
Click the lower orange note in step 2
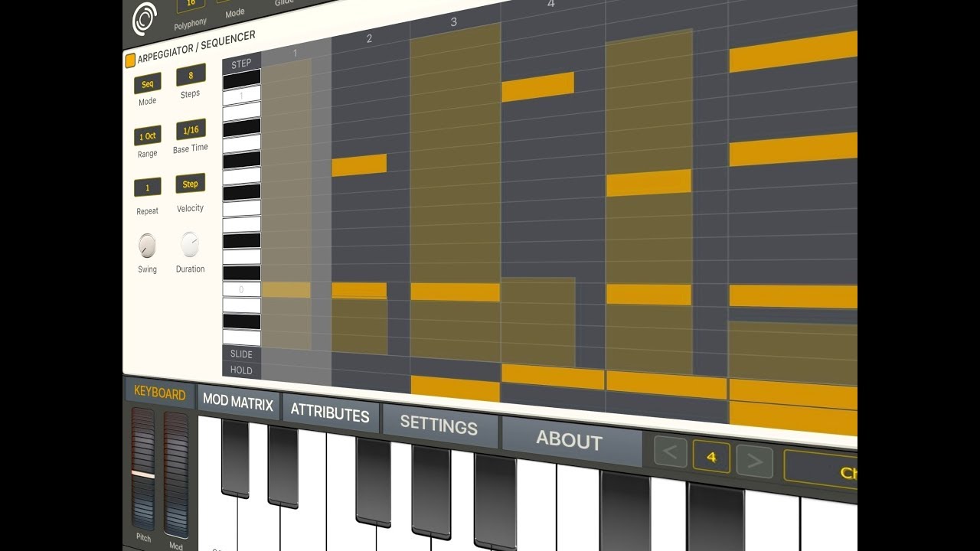coord(360,291)
